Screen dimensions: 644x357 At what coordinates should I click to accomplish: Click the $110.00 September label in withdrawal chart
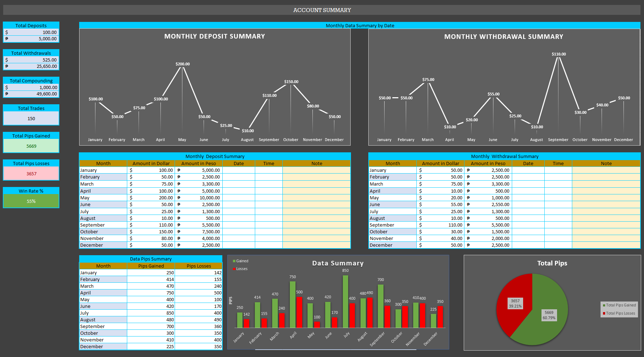[558, 54]
